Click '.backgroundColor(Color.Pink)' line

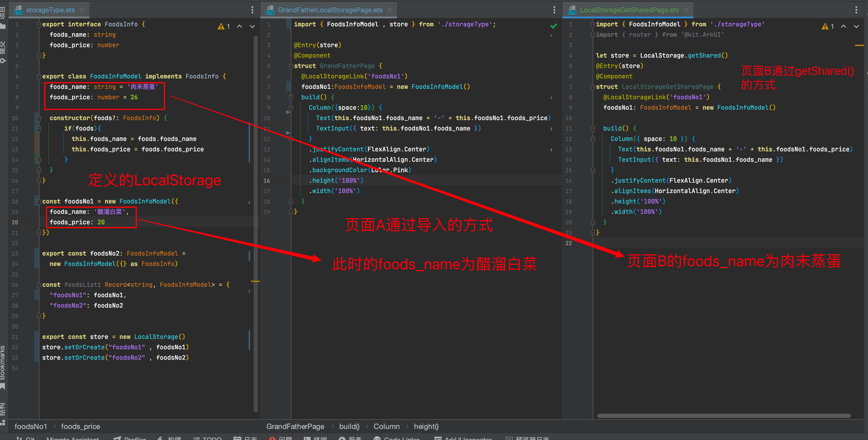[x=360, y=170]
